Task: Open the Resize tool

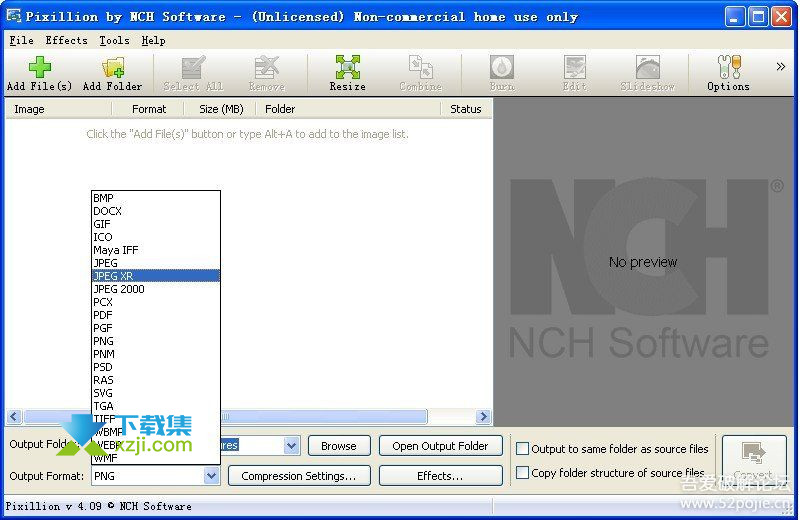Action: tap(347, 73)
